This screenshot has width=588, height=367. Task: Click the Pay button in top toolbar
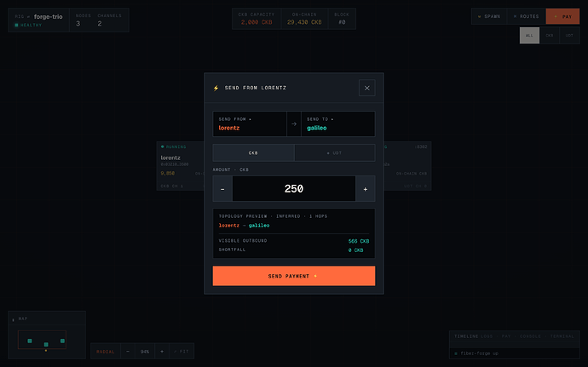point(563,16)
